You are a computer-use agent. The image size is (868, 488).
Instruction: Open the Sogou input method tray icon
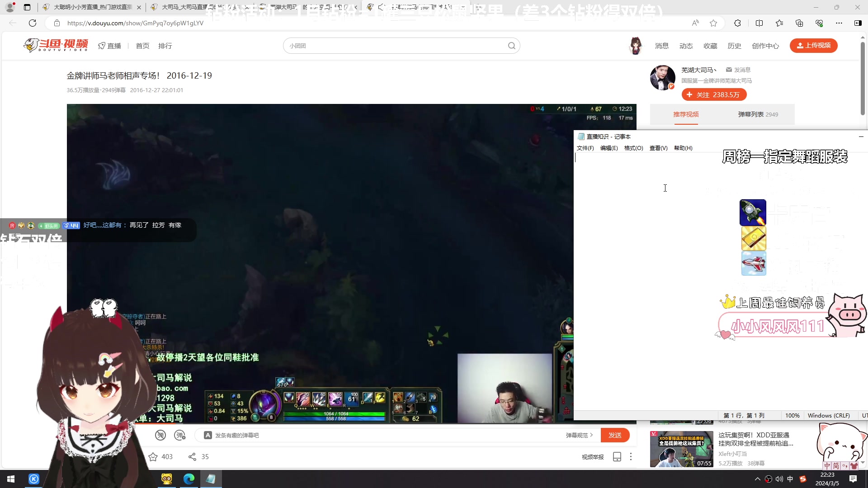point(803,479)
